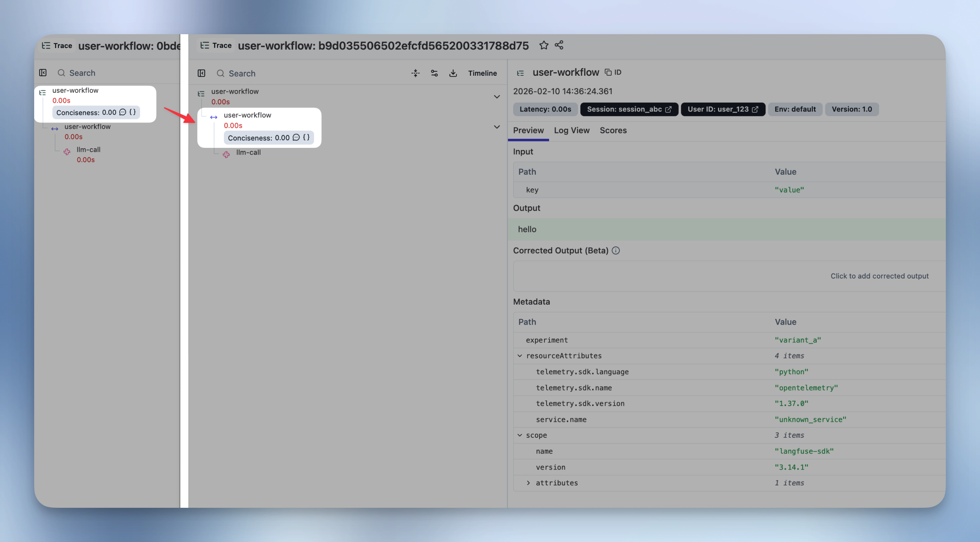Click the share trace icon
The image size is (980, 542).
point(559,45)
